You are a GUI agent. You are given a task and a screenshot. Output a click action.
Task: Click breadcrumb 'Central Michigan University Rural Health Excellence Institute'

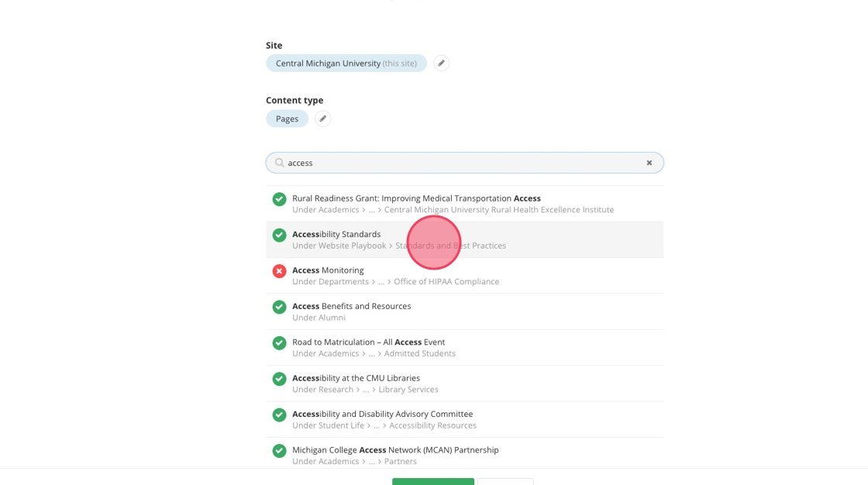[499, 210]
